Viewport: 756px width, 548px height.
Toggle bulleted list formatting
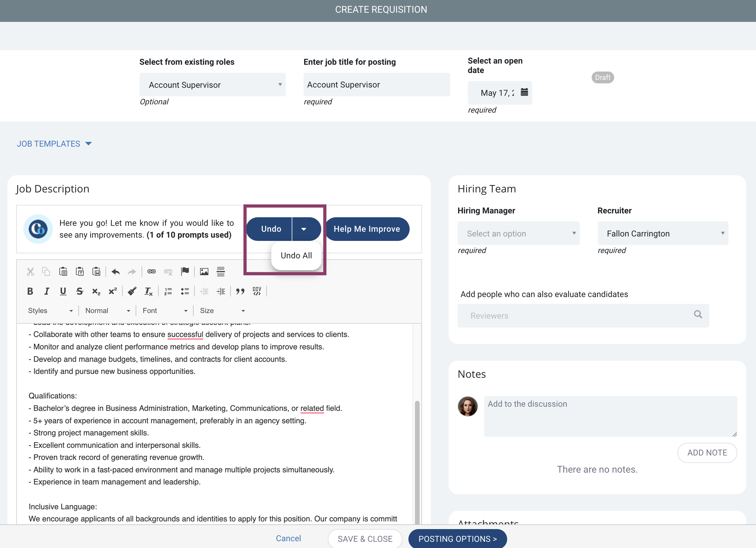[185, 291]
